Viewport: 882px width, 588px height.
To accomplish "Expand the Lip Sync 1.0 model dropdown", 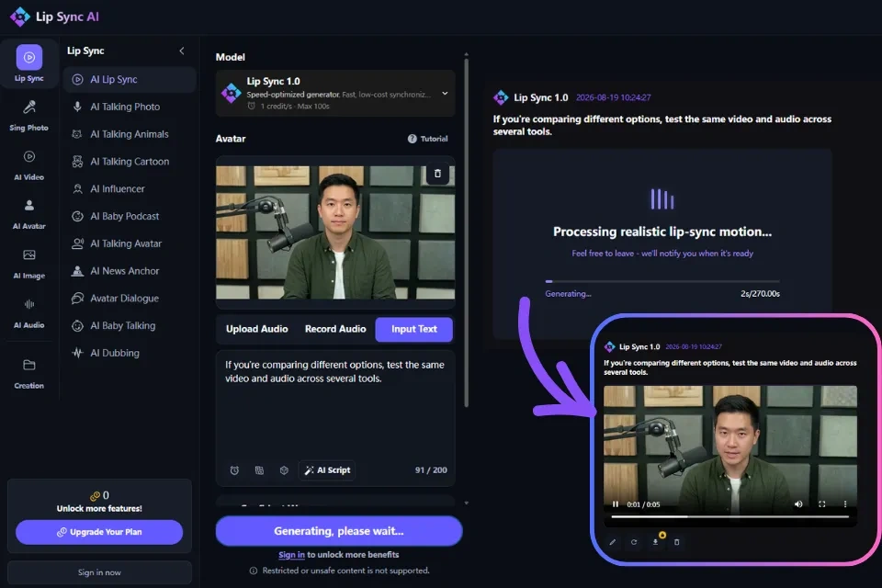I will [335, 94].
